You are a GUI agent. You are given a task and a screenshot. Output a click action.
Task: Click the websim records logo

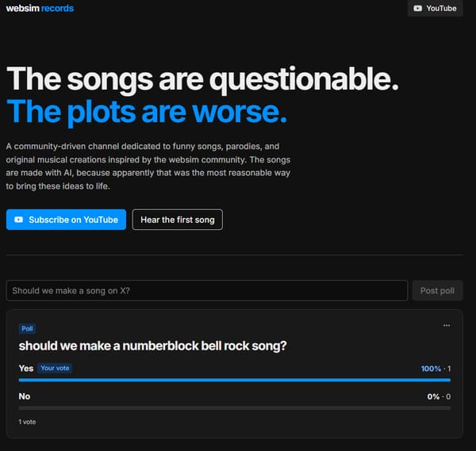click(40, 8)
